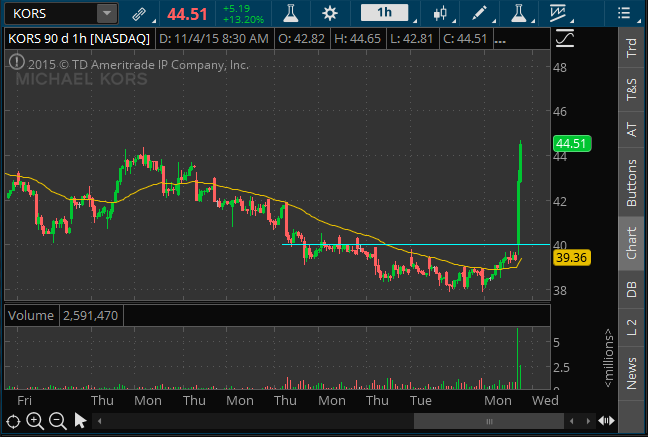
Task: Click the L: 42.81 low value
Action: coord(411,39)
